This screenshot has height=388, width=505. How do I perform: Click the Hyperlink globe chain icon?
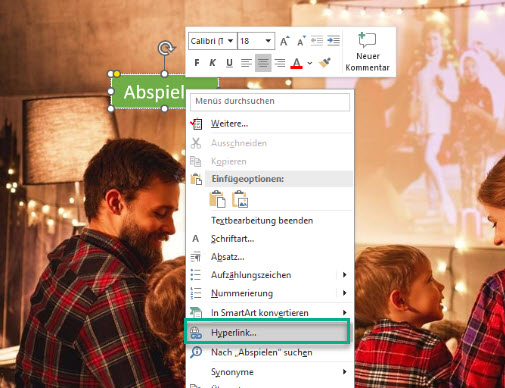coord(196,333)
